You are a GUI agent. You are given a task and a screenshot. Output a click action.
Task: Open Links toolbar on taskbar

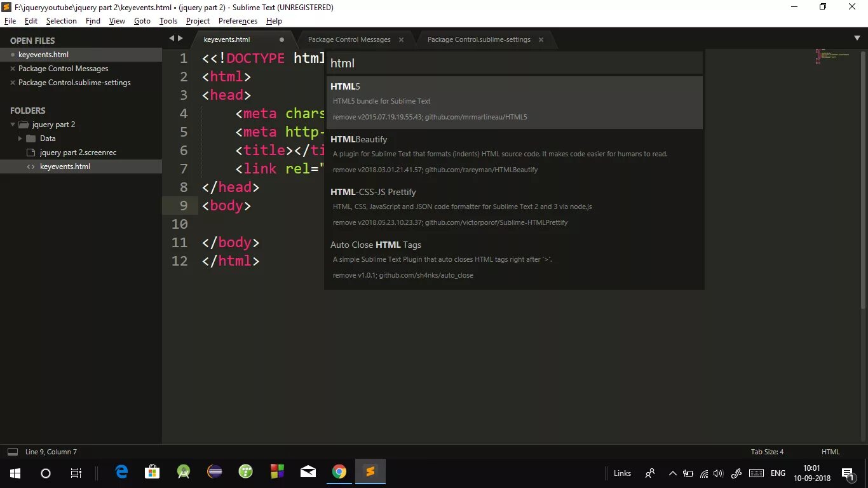pos(622,473)
